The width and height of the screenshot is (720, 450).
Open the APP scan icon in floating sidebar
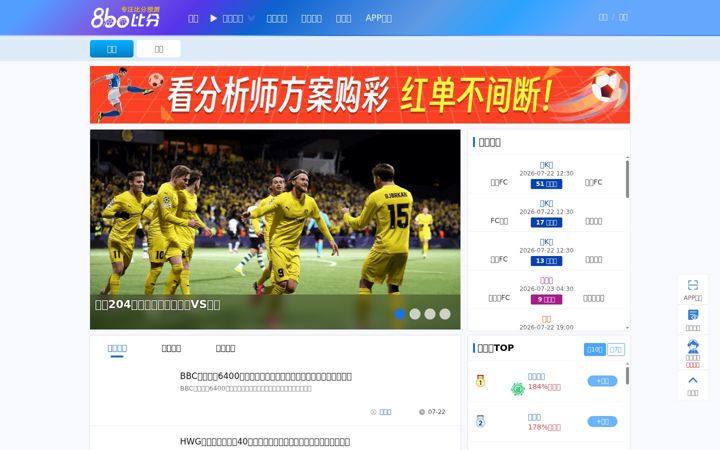693,285
